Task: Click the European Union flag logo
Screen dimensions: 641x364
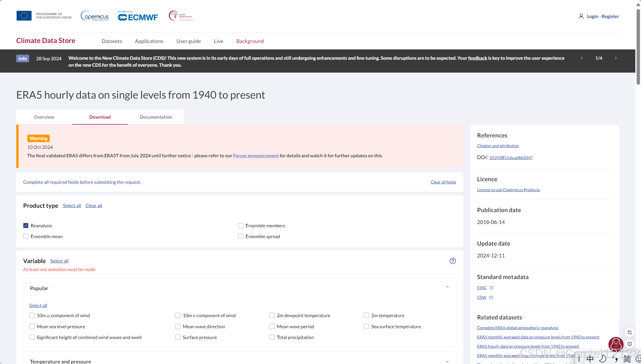Action: [x=24, y=16]
